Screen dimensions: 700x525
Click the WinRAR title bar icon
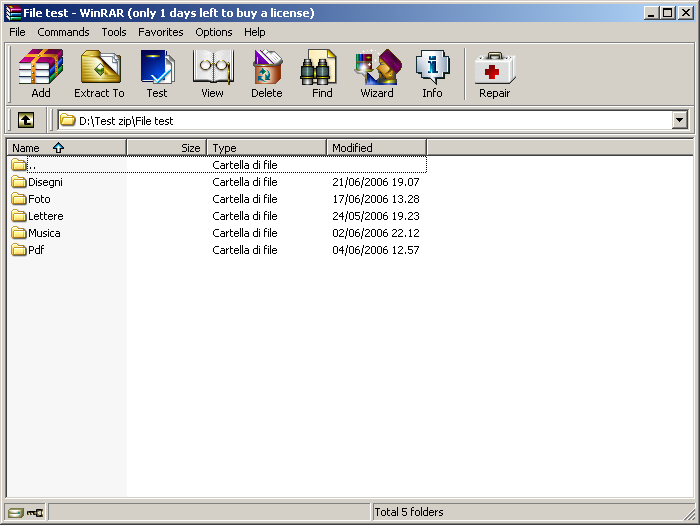tap(13, 12)
